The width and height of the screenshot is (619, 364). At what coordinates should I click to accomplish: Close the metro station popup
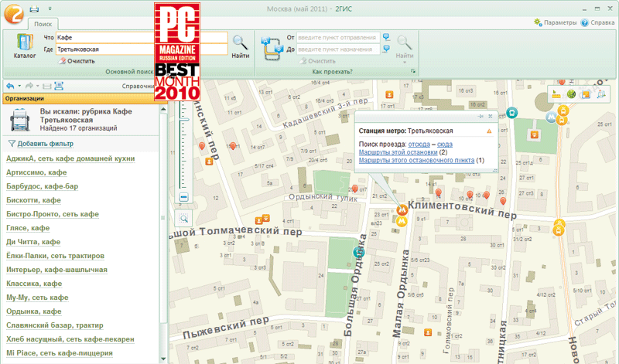point(490,115)
